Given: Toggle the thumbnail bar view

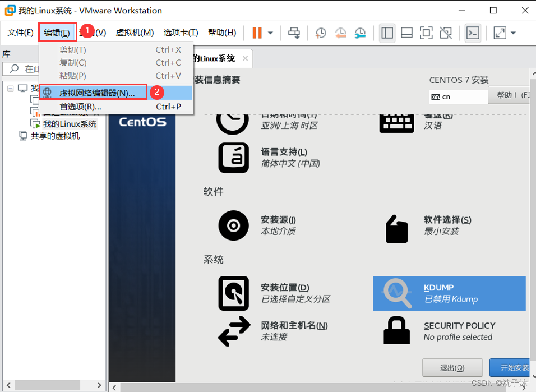Looking at the screenshot, I should [x=406, y=33].
